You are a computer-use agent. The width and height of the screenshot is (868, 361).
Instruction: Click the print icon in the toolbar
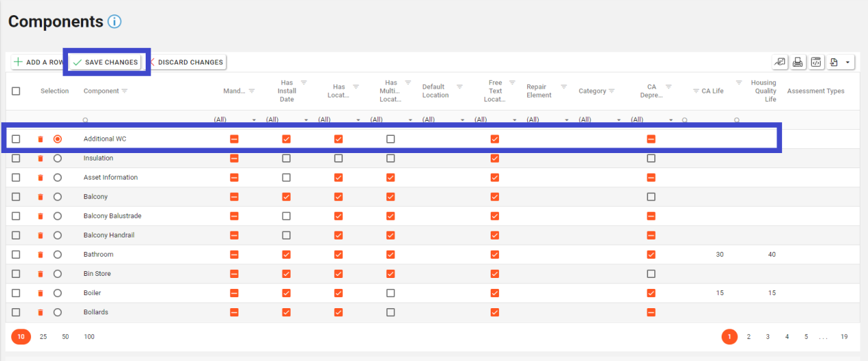(x=798, y=62)
